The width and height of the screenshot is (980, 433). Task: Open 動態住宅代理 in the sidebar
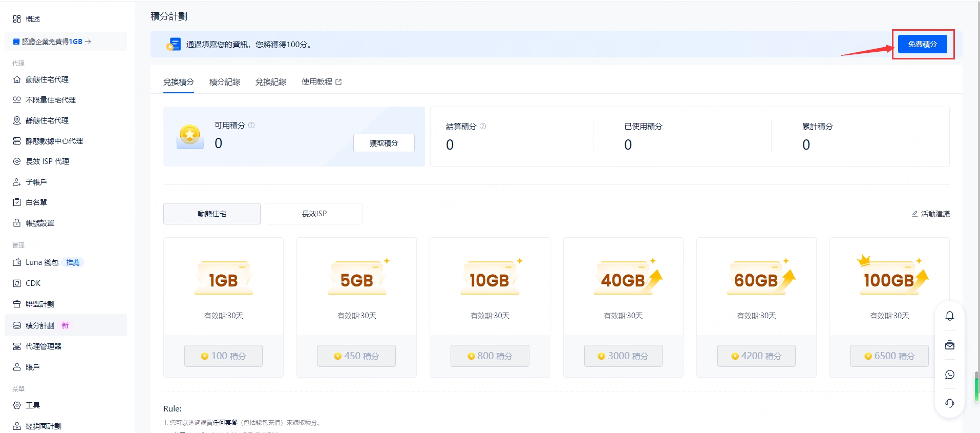47,79
